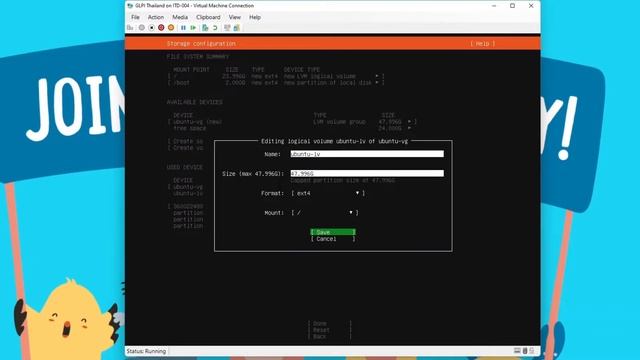640x360 pixels.
Task: Click the dialog title Editing logical volume ubuntu-lv
Action: coord(334,141)
